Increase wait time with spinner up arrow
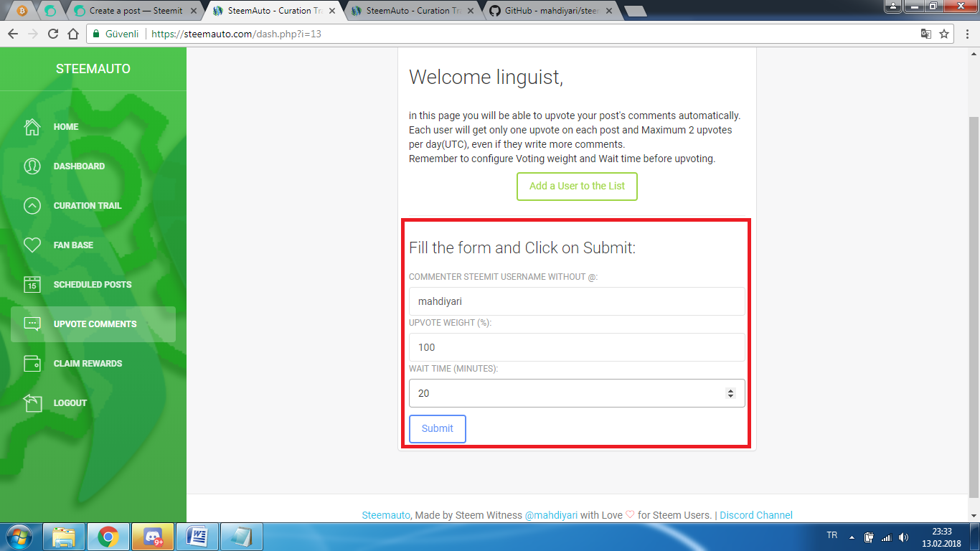The width and height of the screenshot is (980, 551). pyautogui.click(x=730, y=390)
